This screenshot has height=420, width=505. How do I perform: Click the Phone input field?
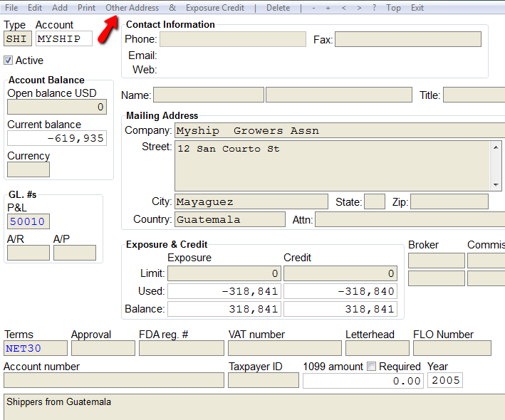pos(233,39)
